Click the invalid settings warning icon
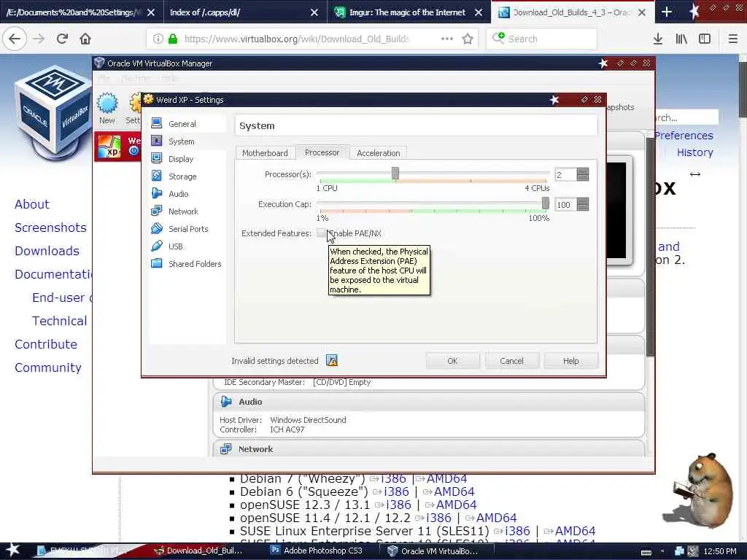 pos(332,360)
